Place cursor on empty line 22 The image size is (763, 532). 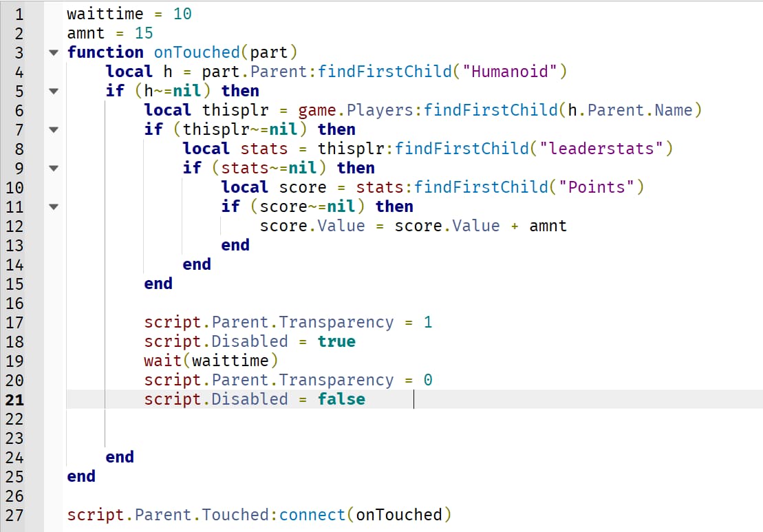click(275, 418)
